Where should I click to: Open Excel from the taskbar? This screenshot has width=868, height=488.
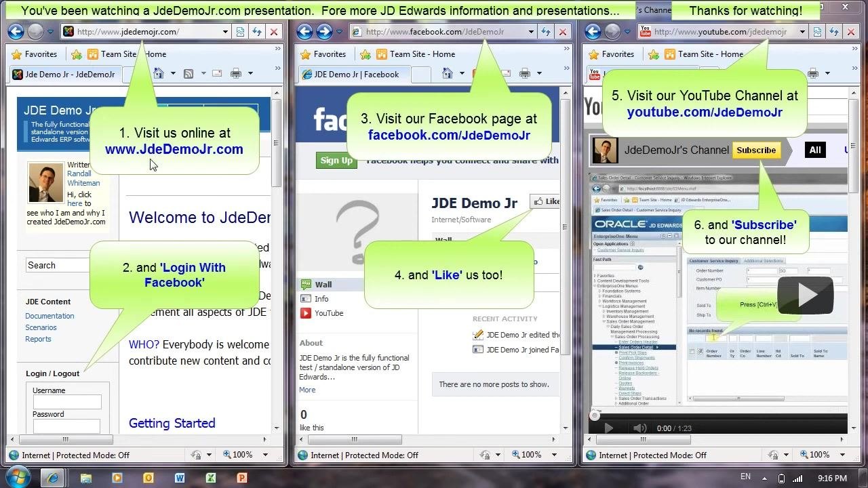click(x=210, y=478)
